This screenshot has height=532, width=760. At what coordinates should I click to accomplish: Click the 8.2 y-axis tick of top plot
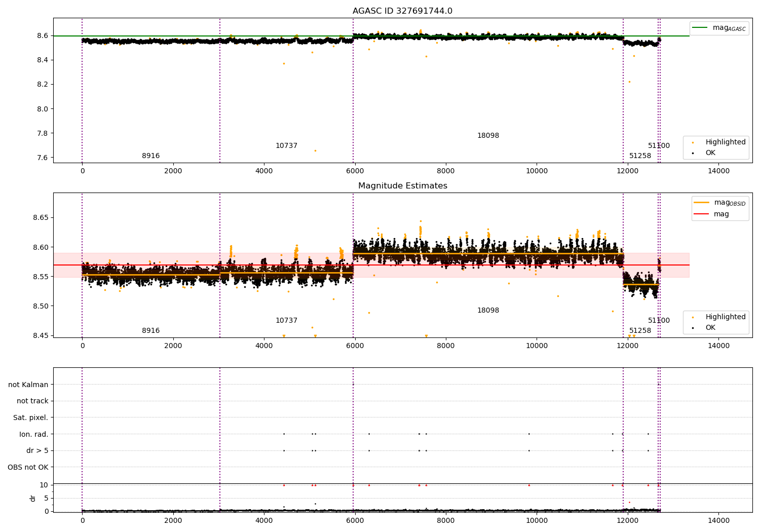click(x=43, y=84)
